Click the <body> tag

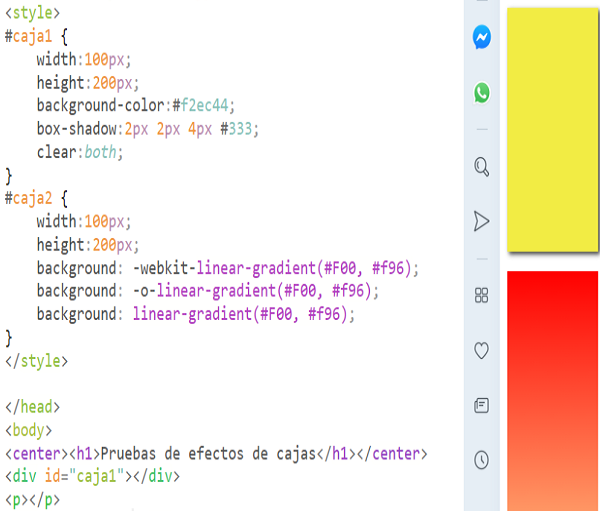click(28, 430)
